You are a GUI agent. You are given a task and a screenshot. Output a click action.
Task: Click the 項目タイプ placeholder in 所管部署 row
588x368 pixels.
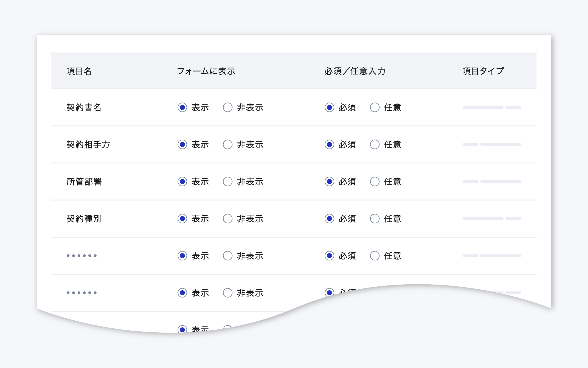click(x=492, y=182)
